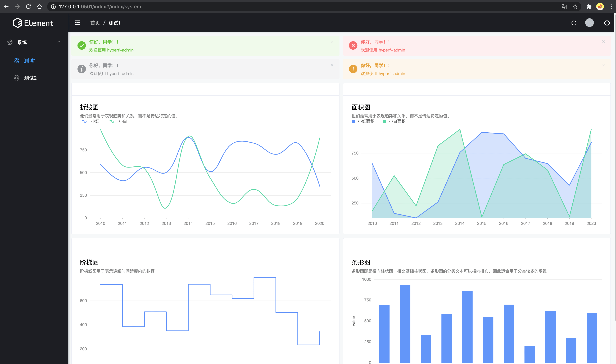The width and height of the screenshot is (616, 364).
Task: Dismiss the red error alert
Action: pos(603,42)
